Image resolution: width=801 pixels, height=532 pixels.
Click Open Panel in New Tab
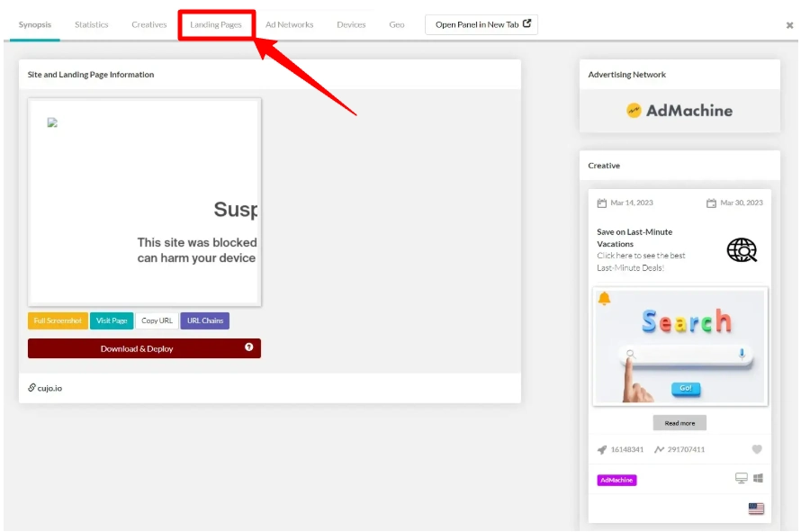coord(481,24)
